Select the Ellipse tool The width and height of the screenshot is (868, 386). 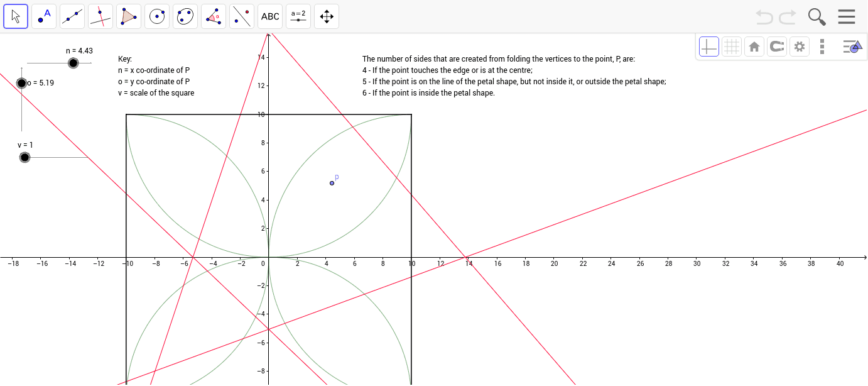(x=185, y=16)
